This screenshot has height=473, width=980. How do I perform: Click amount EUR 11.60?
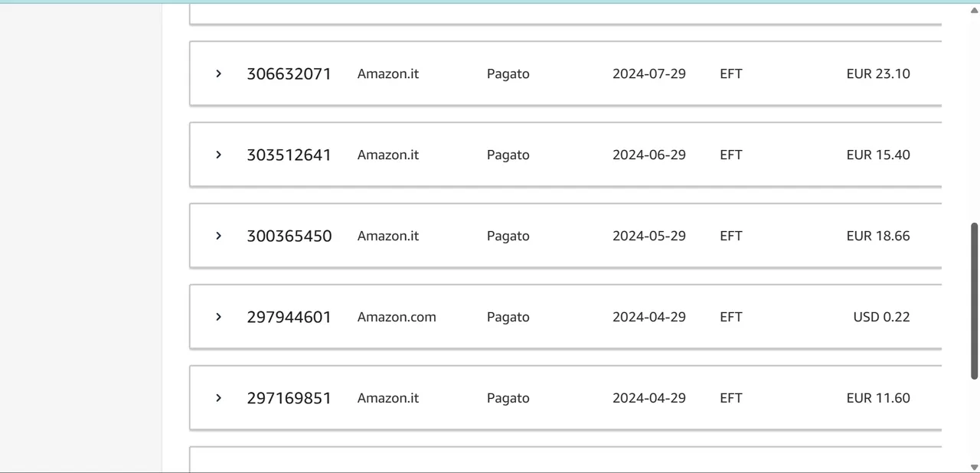(x=878, y=398)
